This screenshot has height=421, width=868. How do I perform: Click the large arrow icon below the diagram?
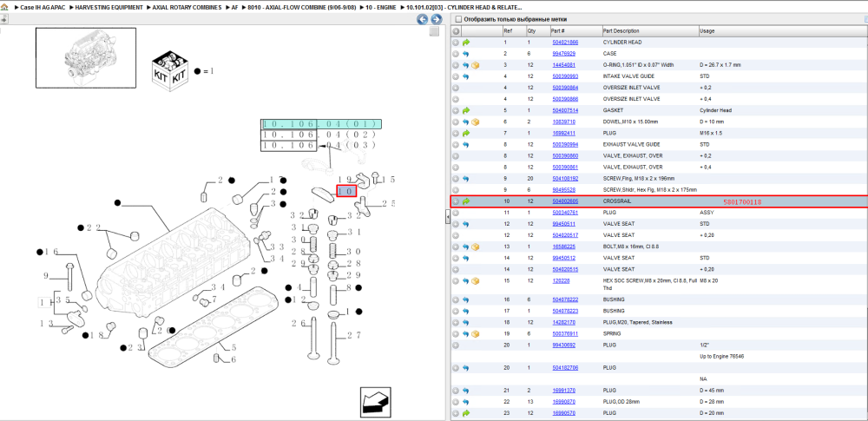tap(375, 402)
